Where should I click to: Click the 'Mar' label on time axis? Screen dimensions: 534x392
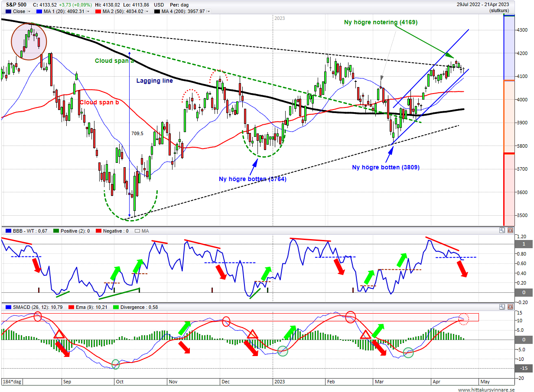(x=379, y=382)
